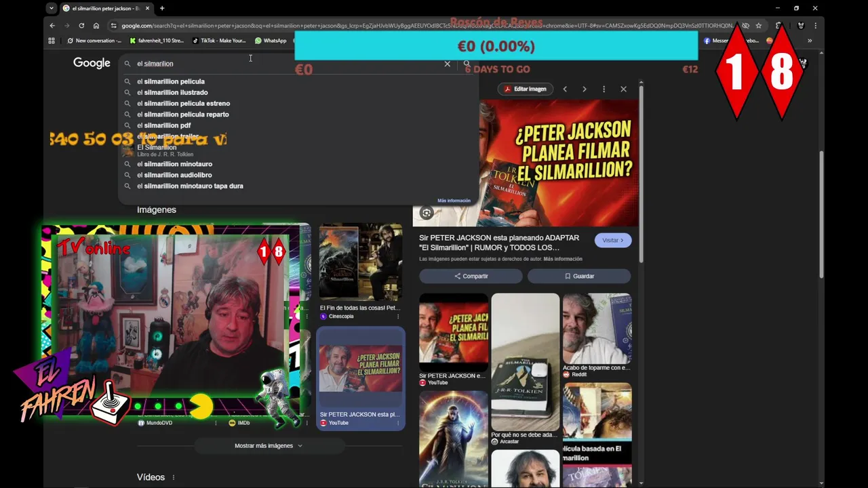Image resolution: width=868 pixels, height=488 pixels.
Task: Choose suggestion el silmarillion minotauro tapa dura
Action: 190,186
